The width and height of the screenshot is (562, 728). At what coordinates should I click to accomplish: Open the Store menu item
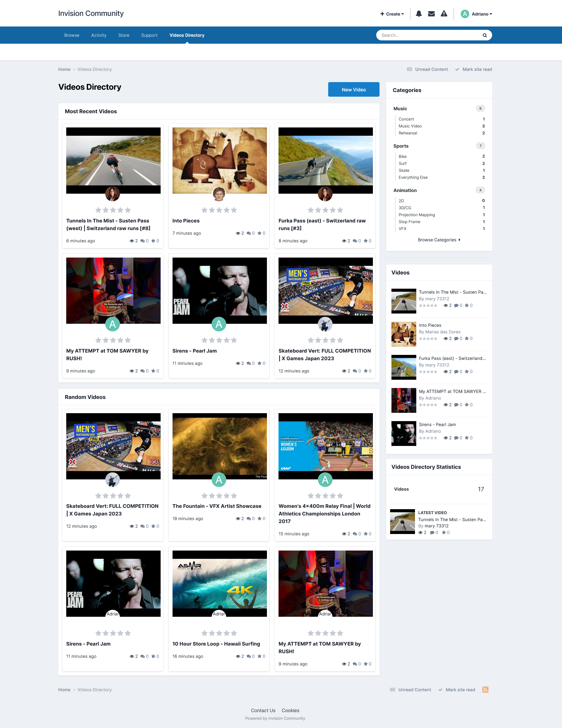coord(124,35)
